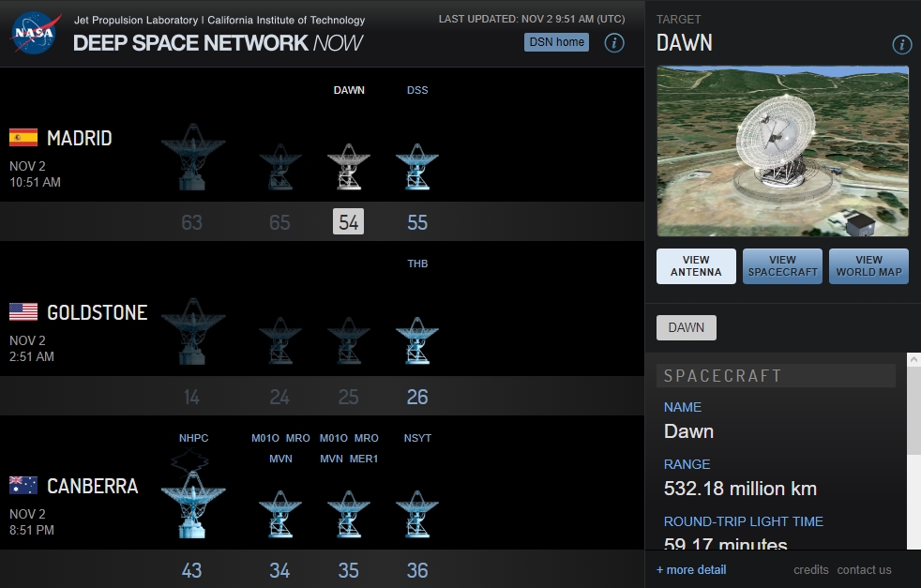Image resolution: width=921 pixels, height=588 pixels.
Task: Select Canberra antenna dish 35
Action: point(349,515)
